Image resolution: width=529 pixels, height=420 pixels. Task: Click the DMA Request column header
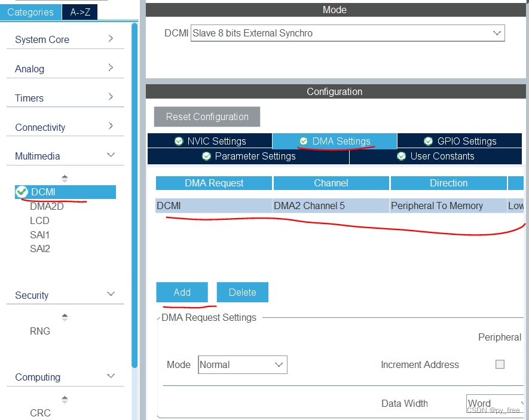pyautogui.click(x=214, y=183)
